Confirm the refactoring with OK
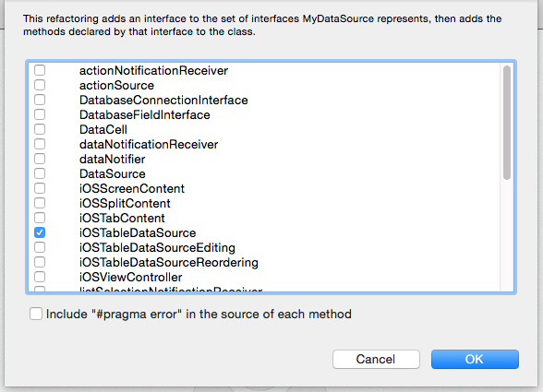 [475, 359]
